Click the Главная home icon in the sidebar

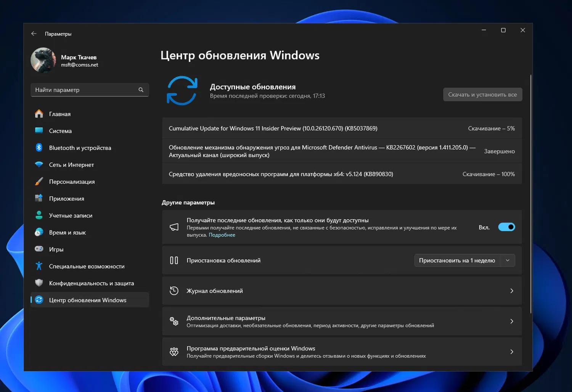tap(39, 114)
